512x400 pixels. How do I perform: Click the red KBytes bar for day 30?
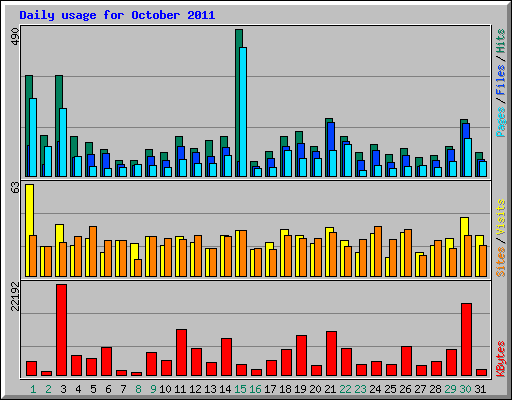[466, 340]
